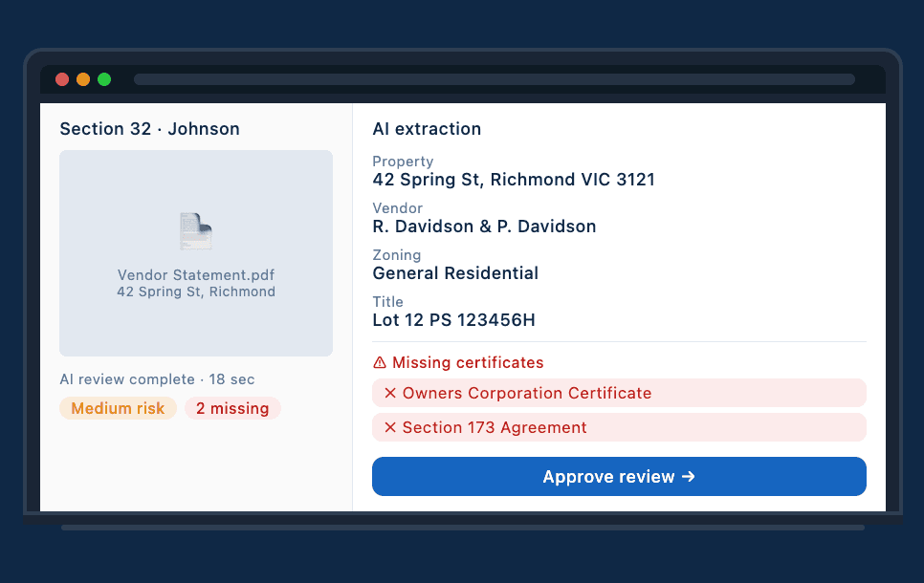Viewport: 924px width, 583px height.
Task: Click the AI extraction heading
Action: 427,129
